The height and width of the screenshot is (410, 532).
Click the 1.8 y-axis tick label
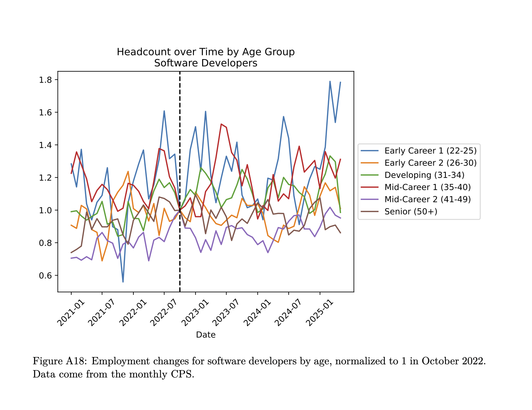click(x=46, y=80)
